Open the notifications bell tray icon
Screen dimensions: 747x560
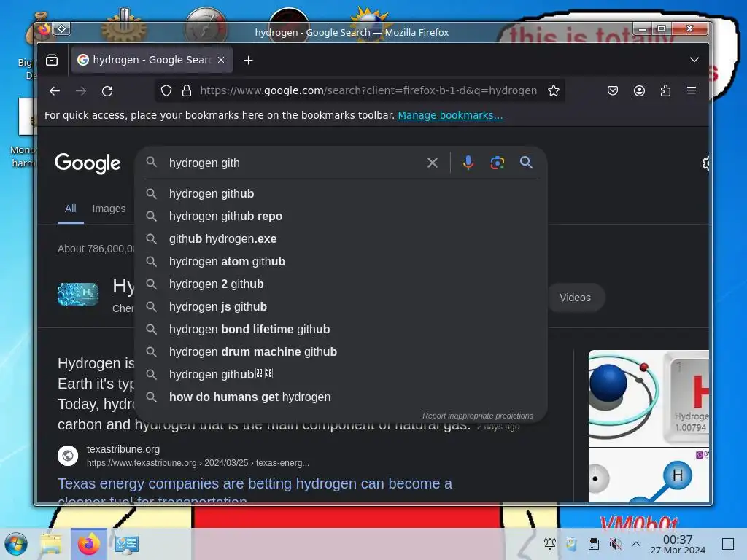550,543
